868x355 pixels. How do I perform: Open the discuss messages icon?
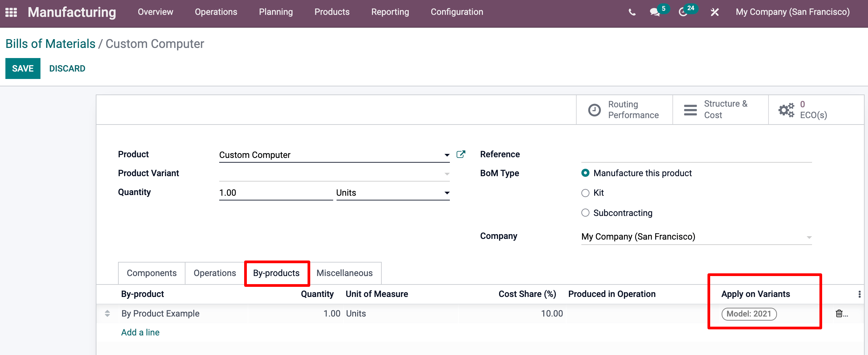pos(655,12)
